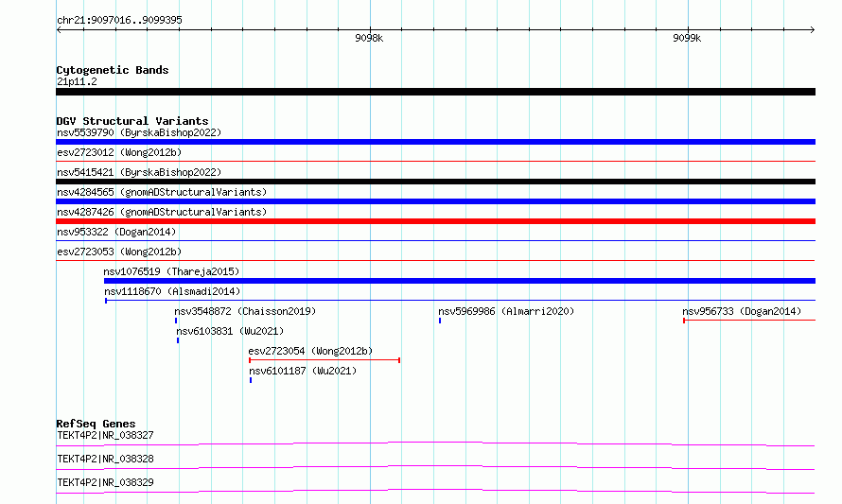Open the DGV Structural Variants track title
This screenshot has height=504, width=842.
click(x=132, y=121)
